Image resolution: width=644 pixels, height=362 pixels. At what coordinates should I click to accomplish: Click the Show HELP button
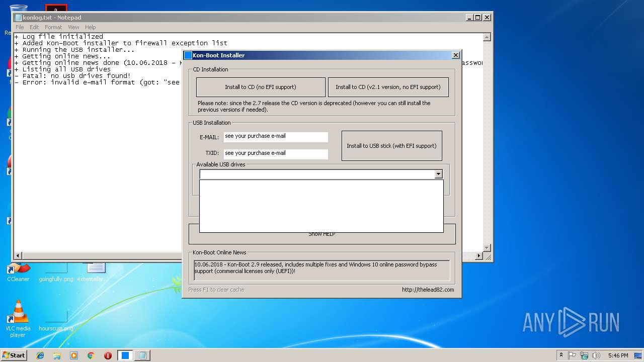322,234
